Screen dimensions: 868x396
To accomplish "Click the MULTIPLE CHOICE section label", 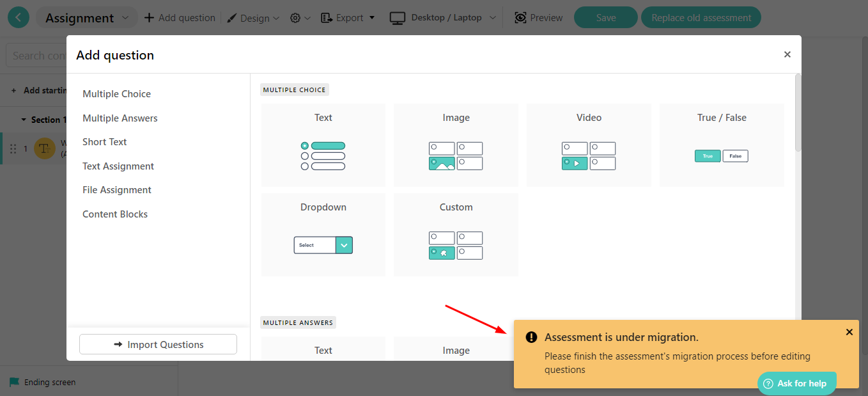I will [x=295, y=90].
